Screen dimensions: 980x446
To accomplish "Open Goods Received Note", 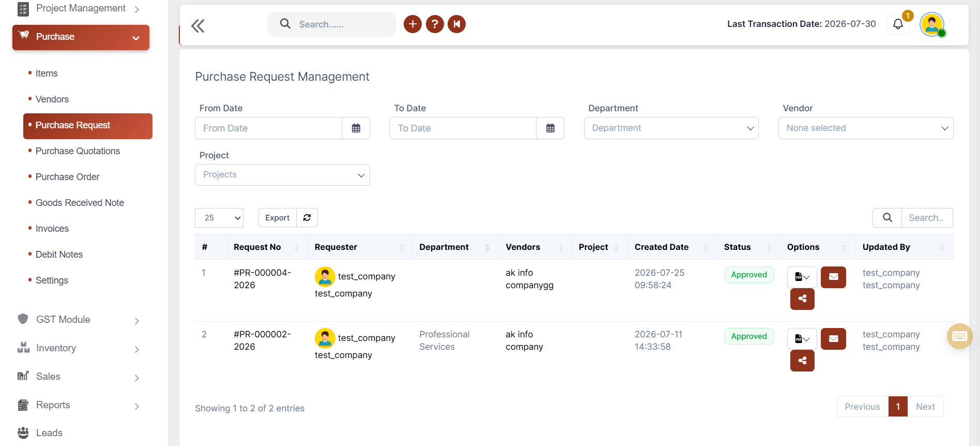I will [80, 203].
